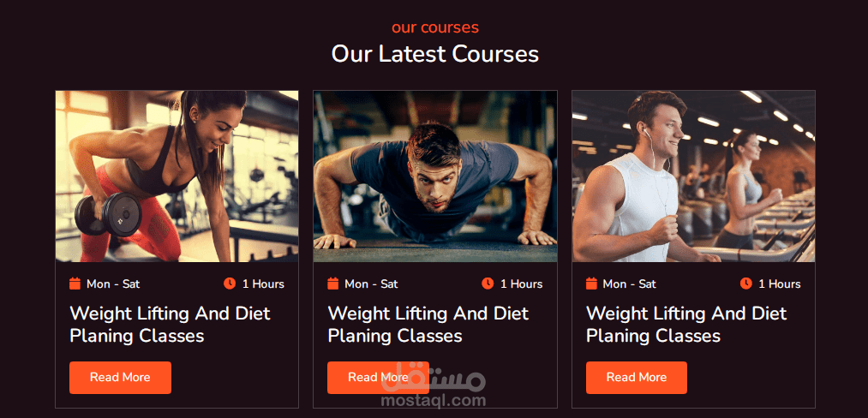Open the man running on treadmill image
This screenshot has height=418, width=868.
point(693,176)
